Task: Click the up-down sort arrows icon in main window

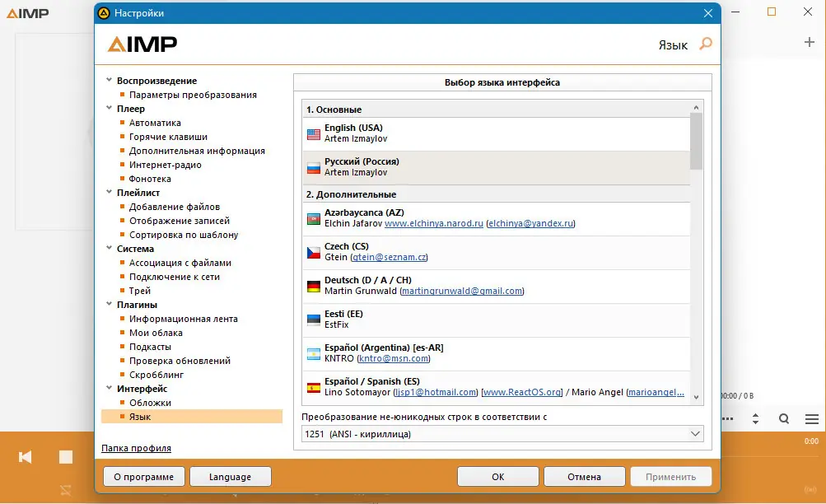Action: tap(755, 418)
